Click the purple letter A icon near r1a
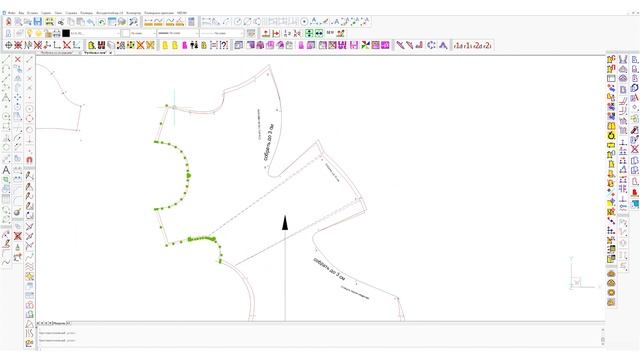The width and height of the screenshot is (640, 360). [x=443, y=45]
